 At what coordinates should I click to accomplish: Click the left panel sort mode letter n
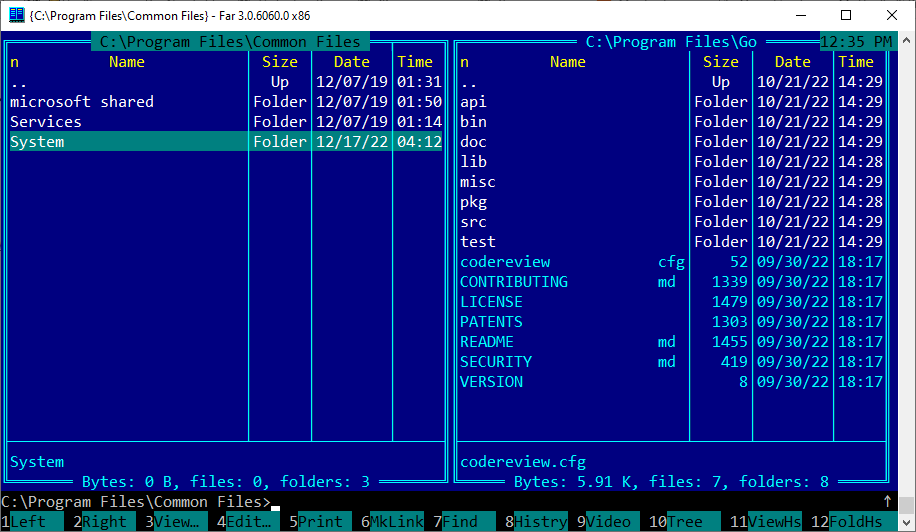coord(15,62)
